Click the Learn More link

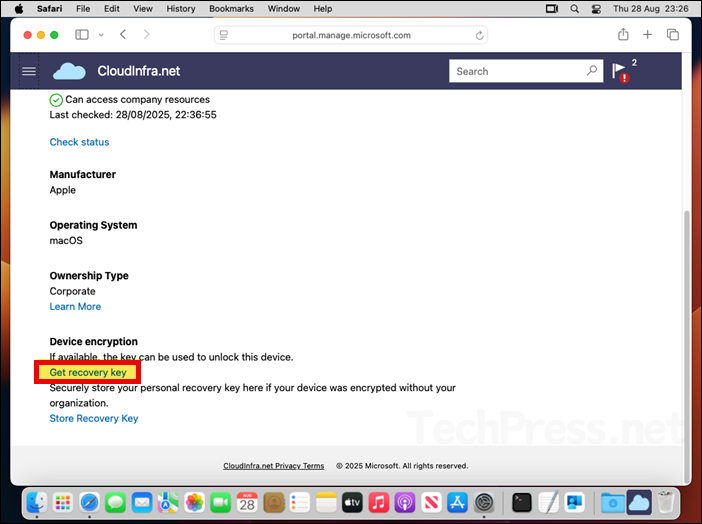coord(75,306)
